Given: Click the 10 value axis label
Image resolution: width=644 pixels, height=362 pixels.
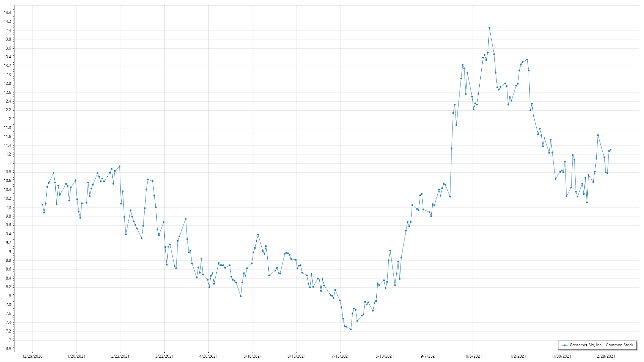Looking at the screenshot, I should (x=9, y=207).
